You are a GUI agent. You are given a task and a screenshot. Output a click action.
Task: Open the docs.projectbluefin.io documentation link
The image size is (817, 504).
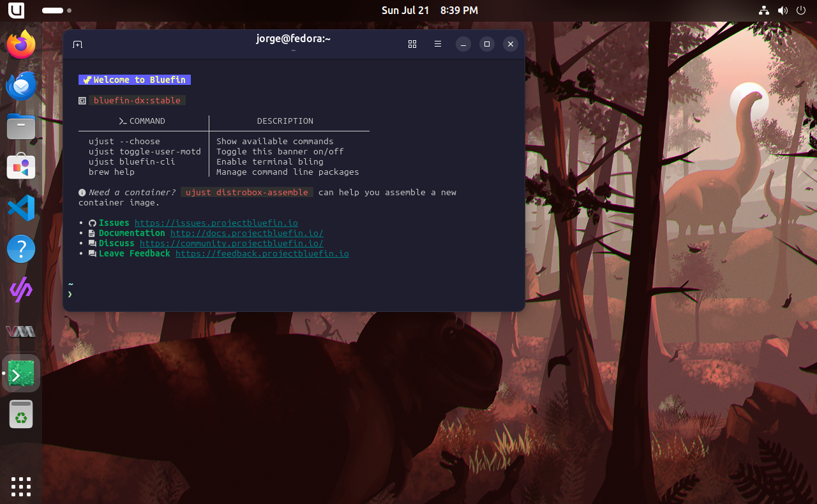(x=246, y=233)
